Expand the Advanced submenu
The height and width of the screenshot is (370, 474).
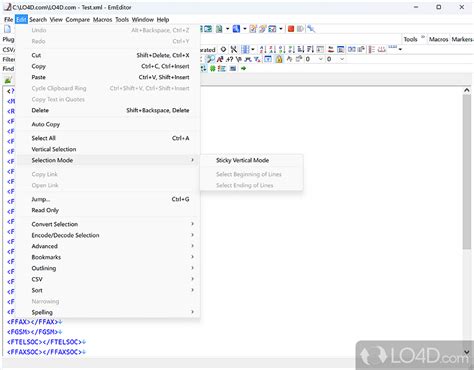108,246
